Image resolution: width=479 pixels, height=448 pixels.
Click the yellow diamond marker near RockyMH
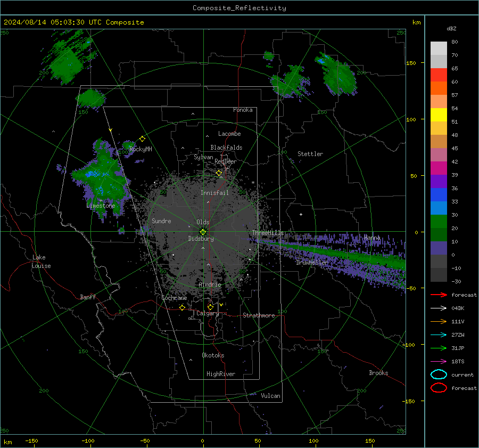(142, 139)
